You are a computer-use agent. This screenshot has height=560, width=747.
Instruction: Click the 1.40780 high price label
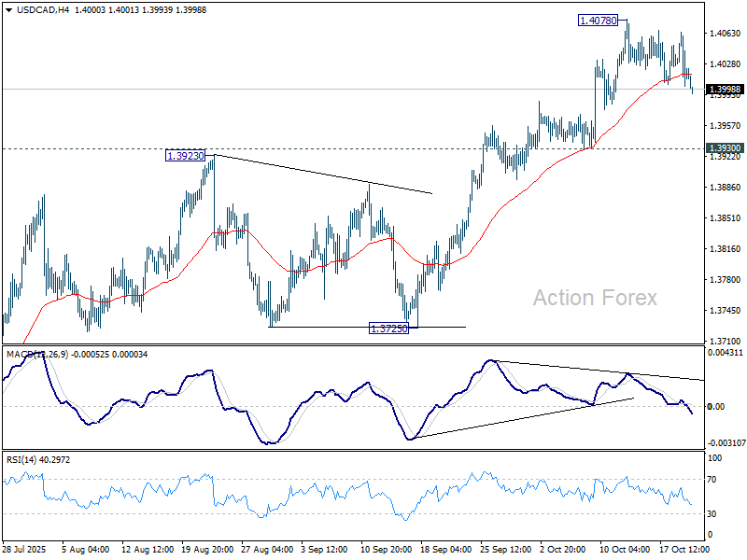coord(598,21)
